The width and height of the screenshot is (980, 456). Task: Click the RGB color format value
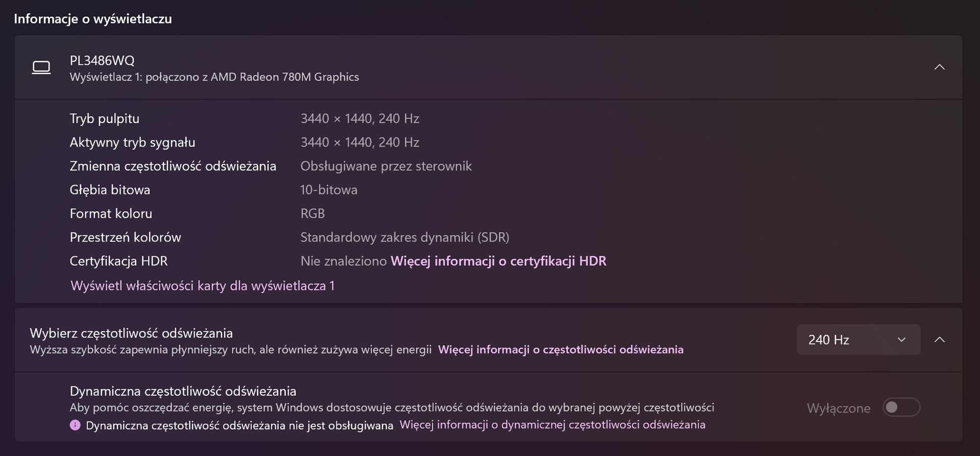(x=312, y=213)
